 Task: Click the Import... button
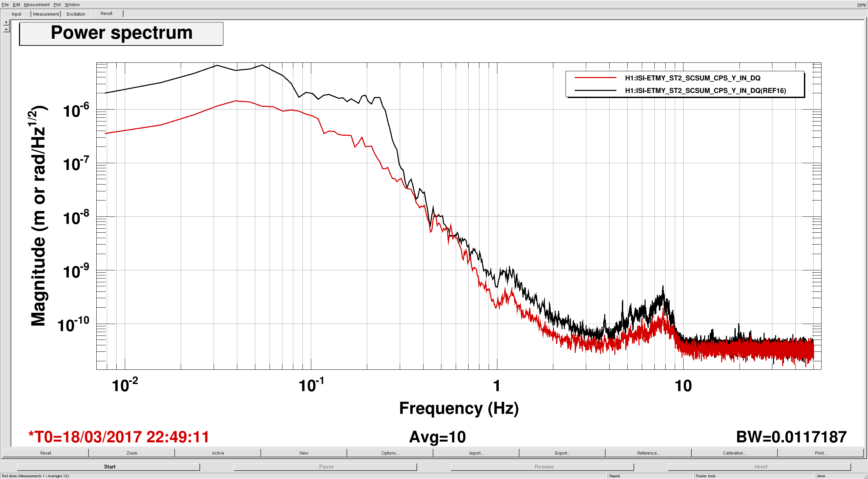click(476, 453)
